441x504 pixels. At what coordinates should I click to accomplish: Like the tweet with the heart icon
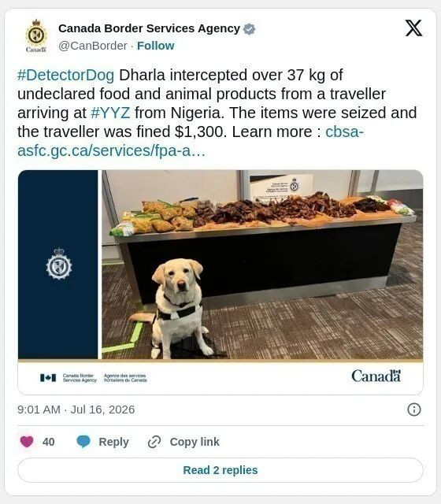pos(27,441)
